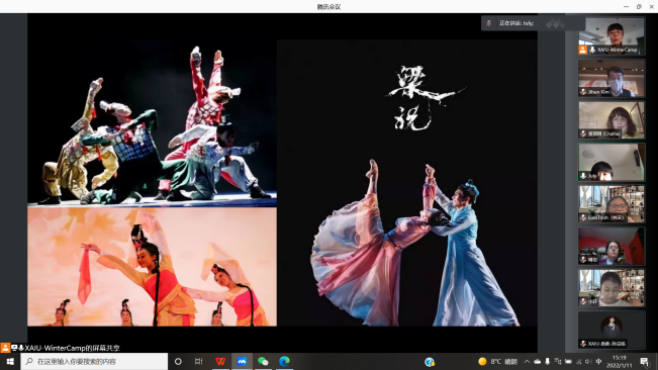Click the OneDrive cloud tray icon
The width and height of the screenshot is (658, 370).
coord(537,361)
